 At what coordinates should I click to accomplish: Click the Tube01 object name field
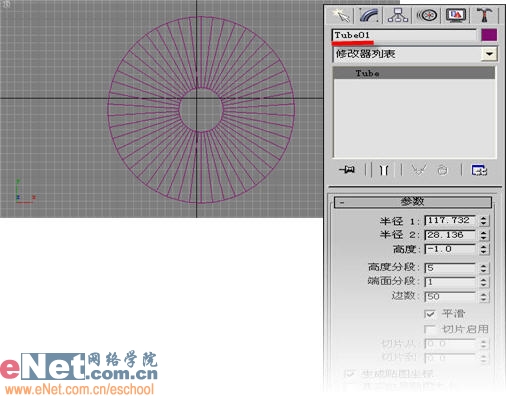[x=404, y=35]
